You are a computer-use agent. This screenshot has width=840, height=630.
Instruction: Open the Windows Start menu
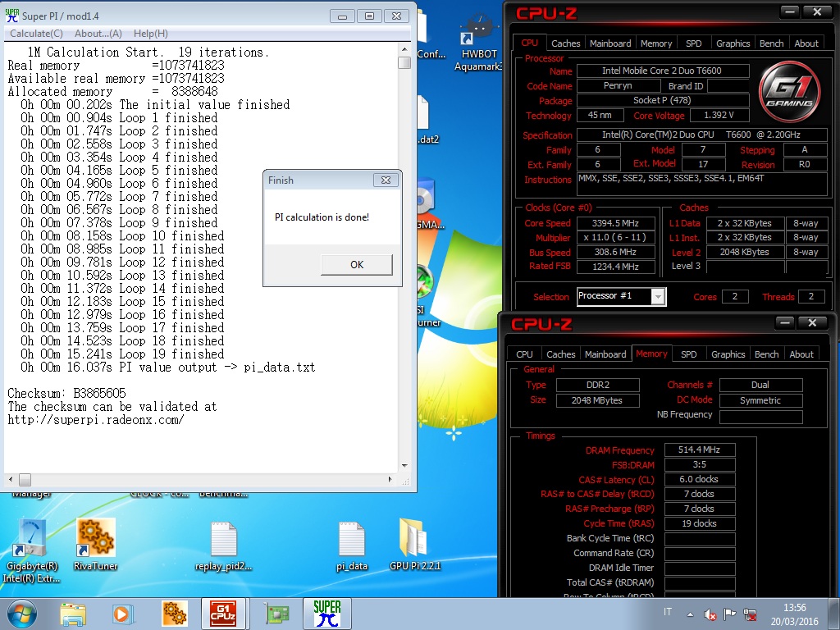[x=22, y=614]
